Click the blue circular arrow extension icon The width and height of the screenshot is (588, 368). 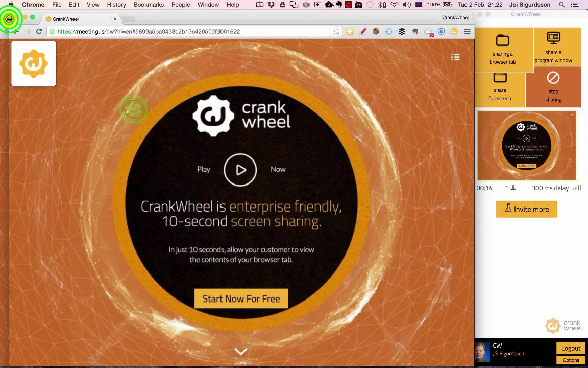(441, 32)
